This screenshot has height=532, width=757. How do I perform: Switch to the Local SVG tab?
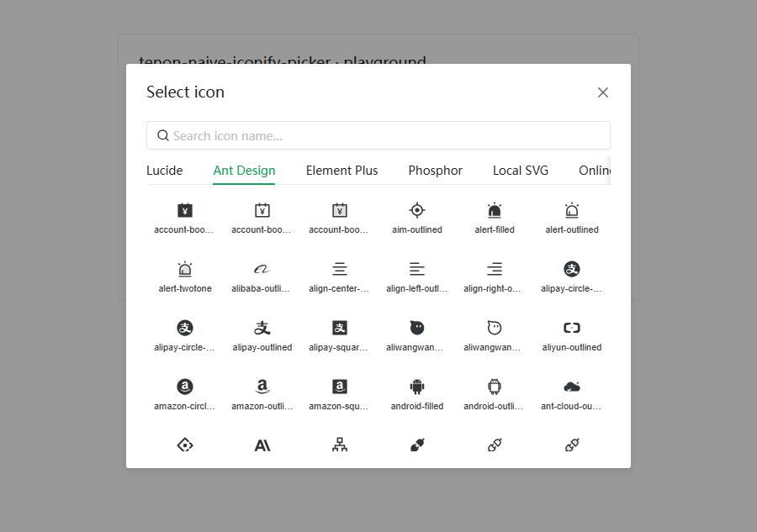click(521, 171)
